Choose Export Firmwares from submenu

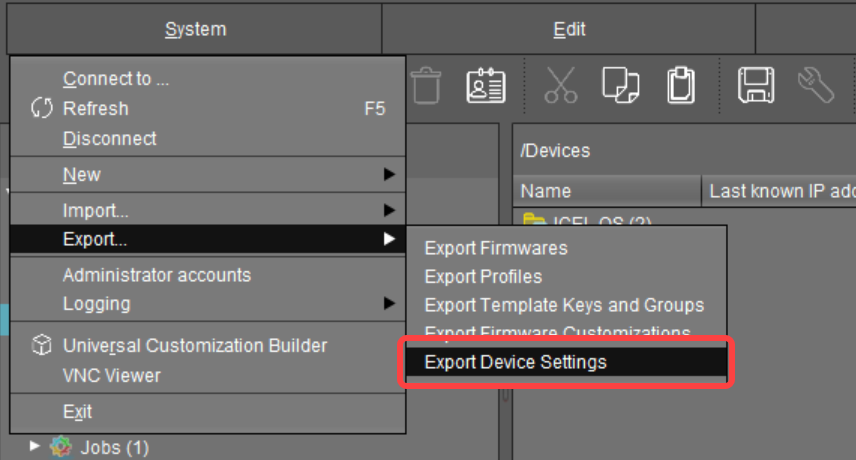pyautogui.click(x=495, y=248)
